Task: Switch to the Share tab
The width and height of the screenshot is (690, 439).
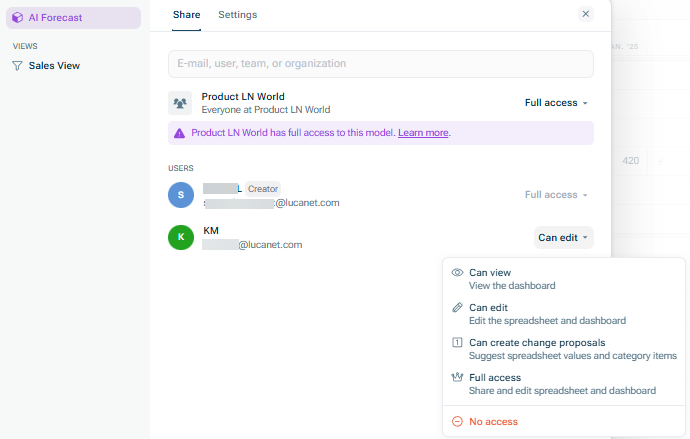Action: coord(187,15)
